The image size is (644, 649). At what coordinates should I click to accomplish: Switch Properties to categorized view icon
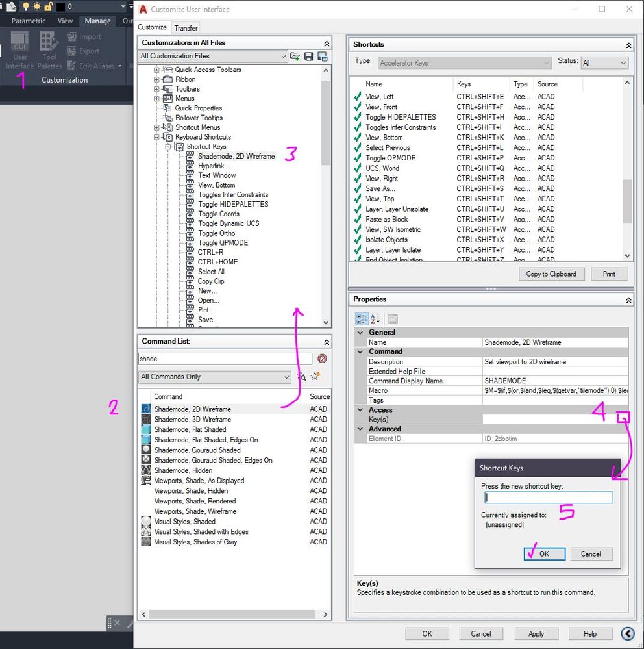(362, 319)
